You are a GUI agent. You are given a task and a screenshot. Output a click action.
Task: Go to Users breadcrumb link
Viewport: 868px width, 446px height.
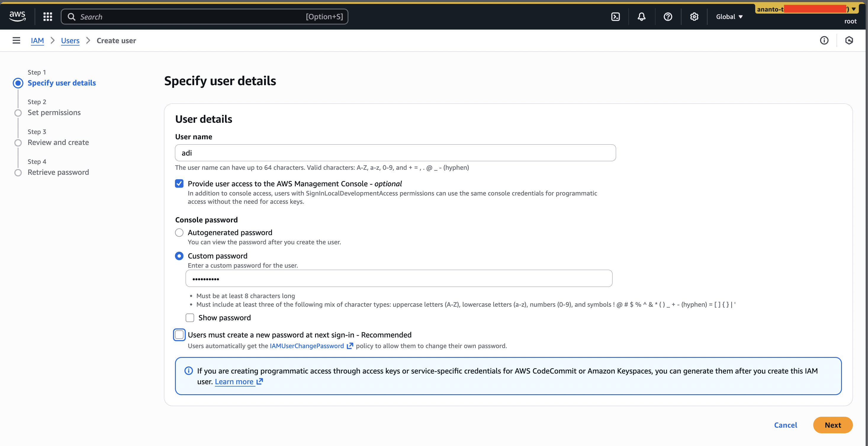tap(70, 41)
